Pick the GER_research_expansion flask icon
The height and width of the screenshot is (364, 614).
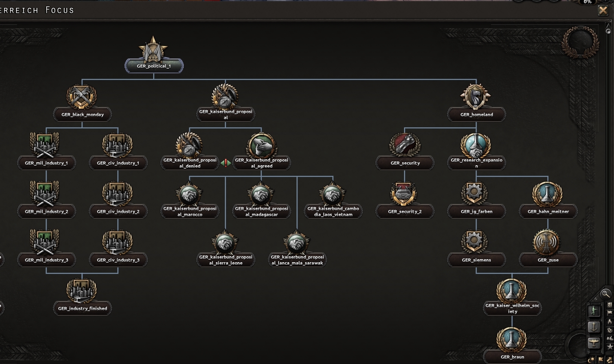coord(476,145)
